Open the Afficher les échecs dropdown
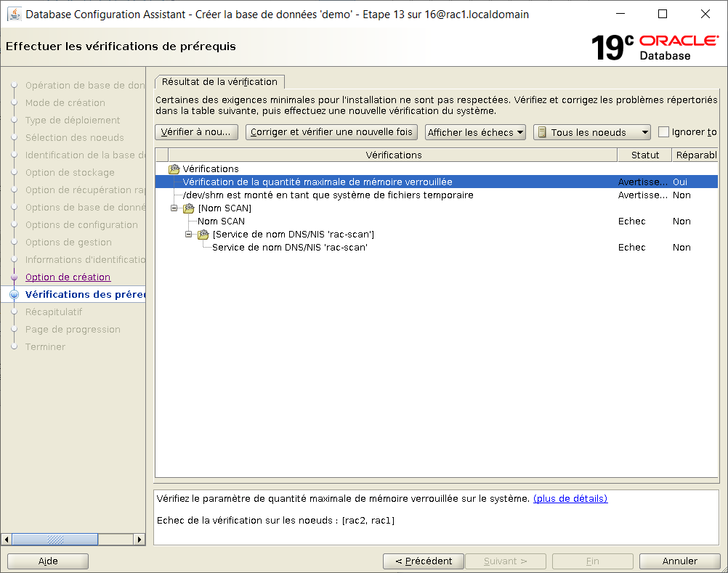728x573 pixels. (x=475, y=132)
